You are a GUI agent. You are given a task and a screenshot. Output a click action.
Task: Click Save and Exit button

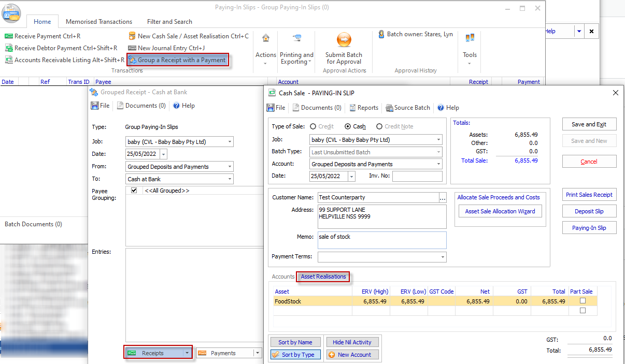tap(589, 124)
